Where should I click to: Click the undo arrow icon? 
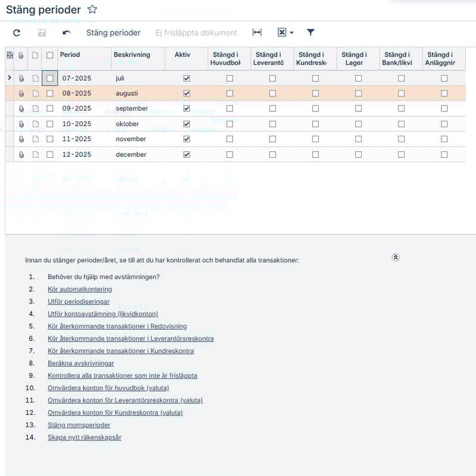(67, 33)
